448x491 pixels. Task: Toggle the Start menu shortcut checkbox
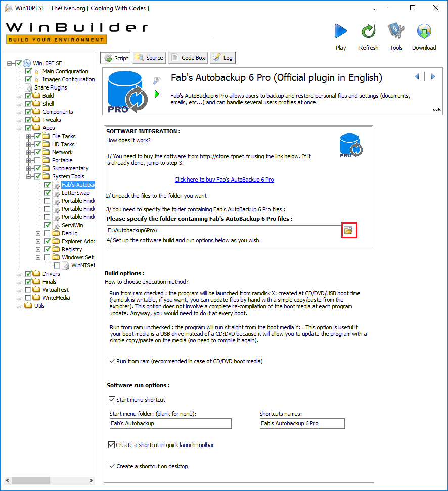pyautogui.click(x=112, y=399)
